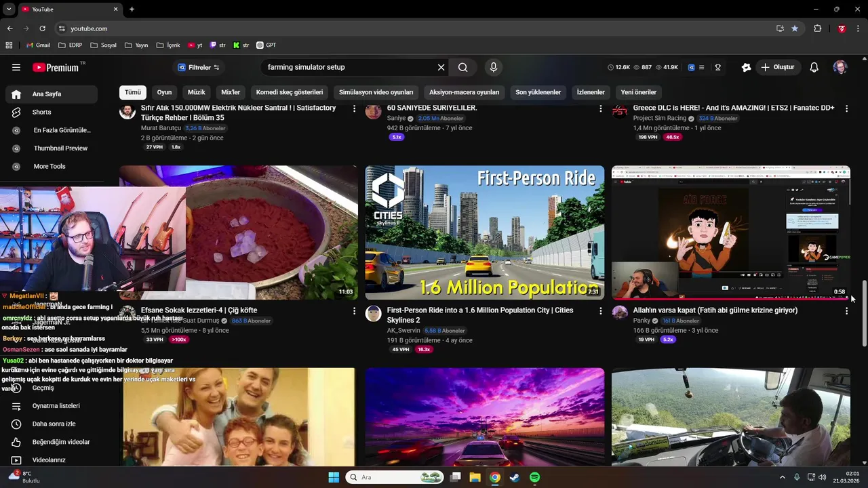Select the İzlenenler chip
The image size is (868, 488).
[x=591, y=92]
